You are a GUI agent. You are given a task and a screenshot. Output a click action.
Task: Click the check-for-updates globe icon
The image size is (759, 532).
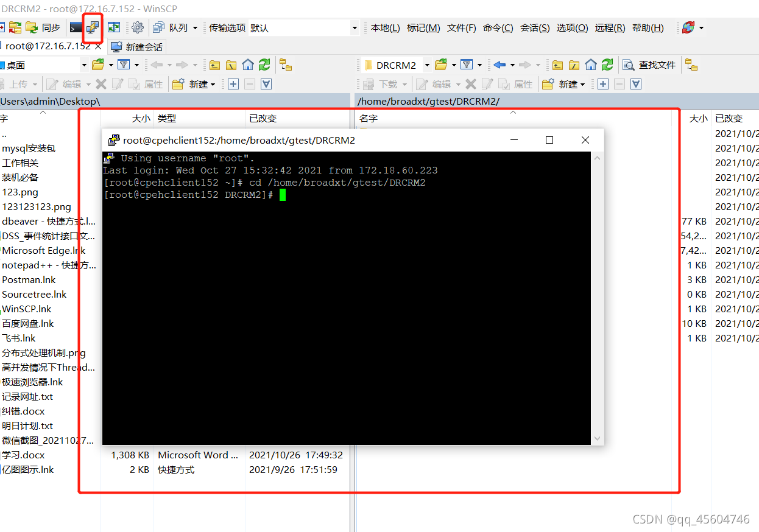688,27
